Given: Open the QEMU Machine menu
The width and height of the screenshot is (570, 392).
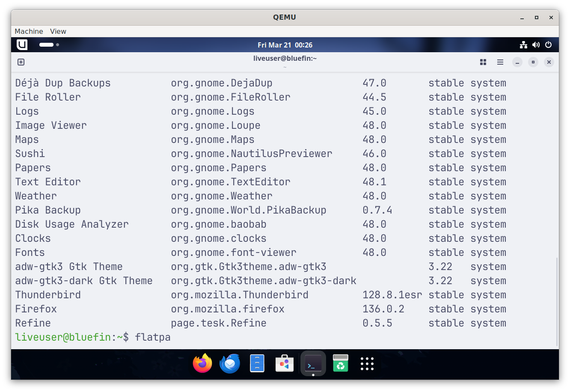Looking at the screenshot, I should (29, 31).
